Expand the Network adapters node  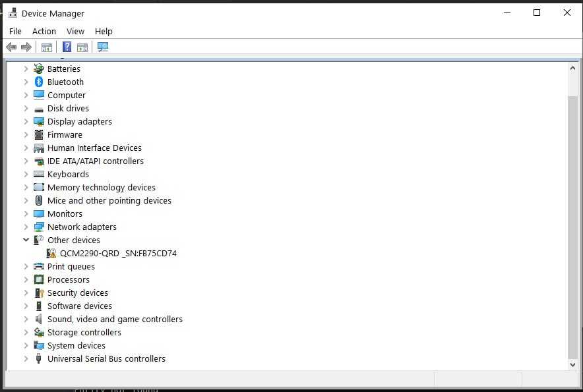pyautogui.click(x=26, y=227)
